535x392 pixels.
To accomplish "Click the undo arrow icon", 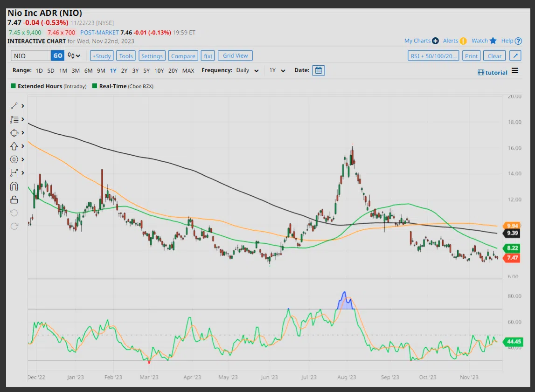I will 14,213.
